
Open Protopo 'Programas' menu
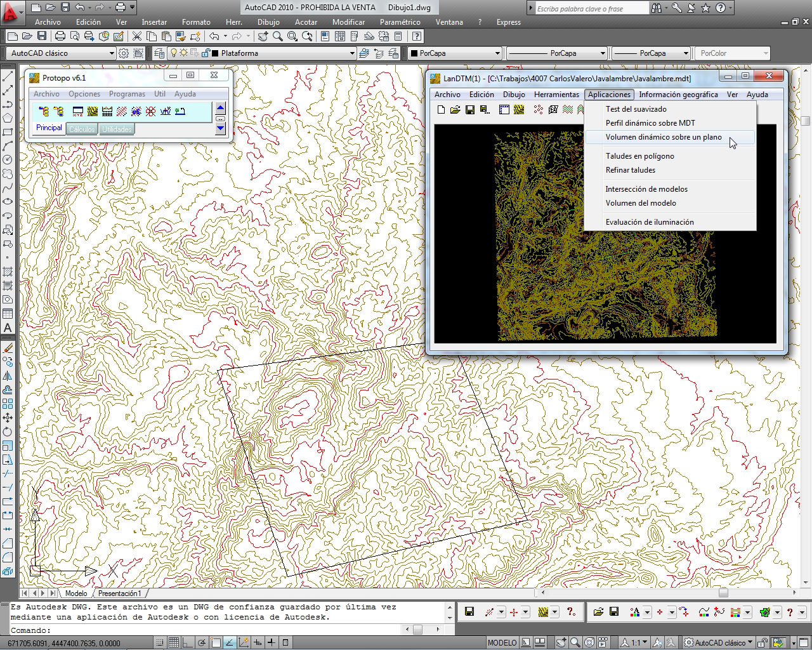(x=127, y=94)
